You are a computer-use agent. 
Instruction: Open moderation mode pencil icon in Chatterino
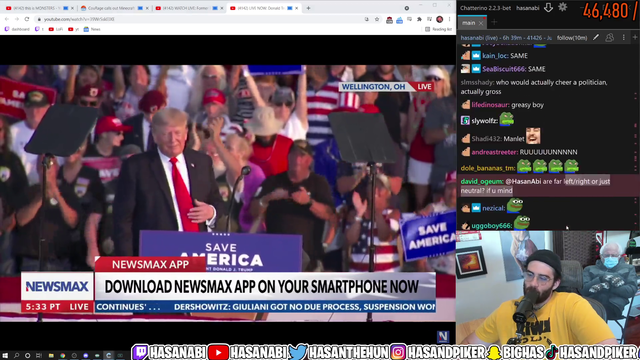pyautogui.click(x=596, y=38)
